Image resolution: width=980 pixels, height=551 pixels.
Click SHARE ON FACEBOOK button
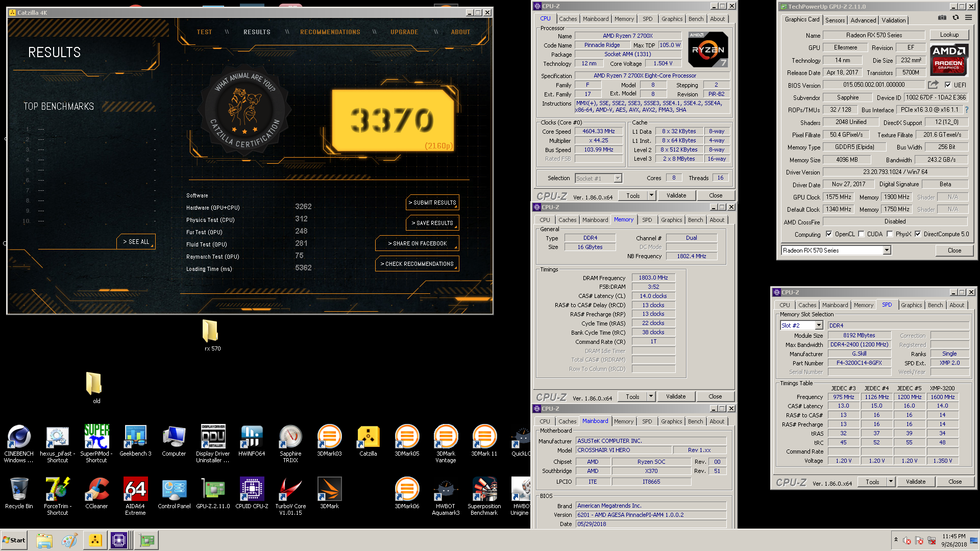click(x=417, y=243)
